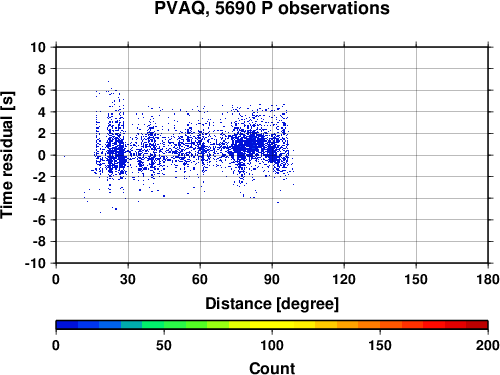Click the Time residual [s] axis label
The image size is (500, 375).
(x=7, y=155)
